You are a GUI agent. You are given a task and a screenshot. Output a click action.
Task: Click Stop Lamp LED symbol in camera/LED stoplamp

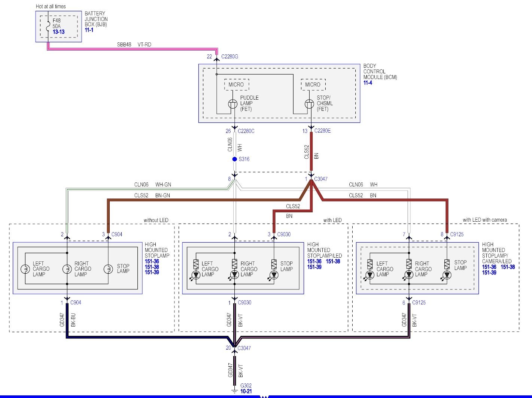[447, 275]
